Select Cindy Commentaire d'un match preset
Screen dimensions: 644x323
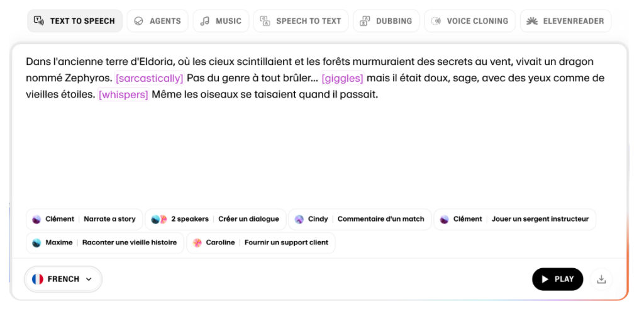pyautogui.click(x=360, y=219)
